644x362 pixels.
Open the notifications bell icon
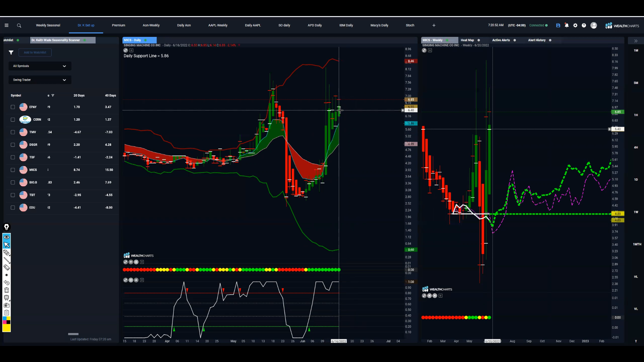coord(567,25)
